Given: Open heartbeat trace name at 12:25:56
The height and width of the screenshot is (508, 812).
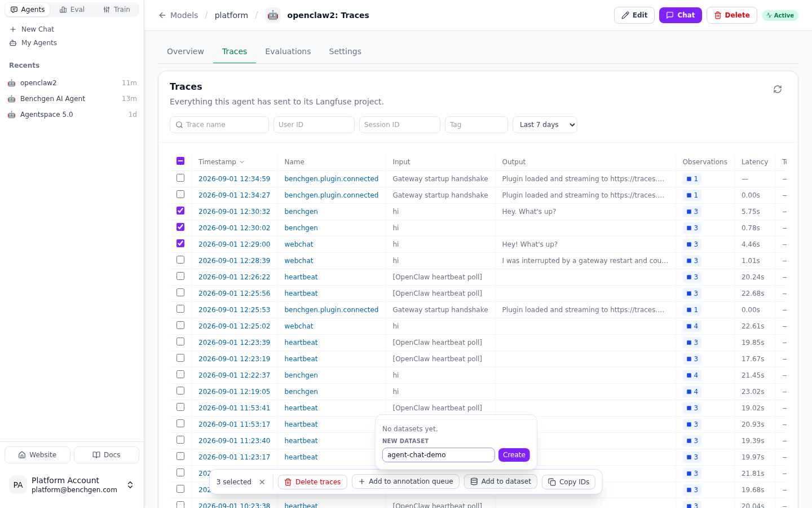Looking at the screenshot, I should pos(301,294).
